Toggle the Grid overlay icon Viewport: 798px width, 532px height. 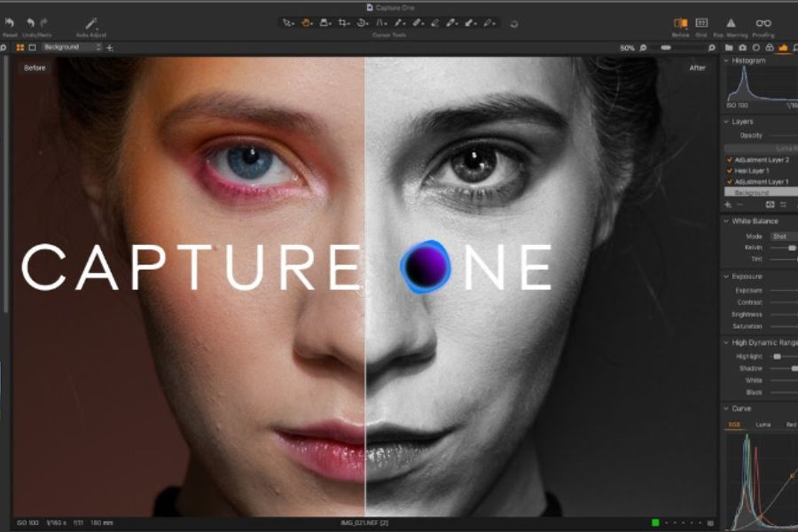701,23
